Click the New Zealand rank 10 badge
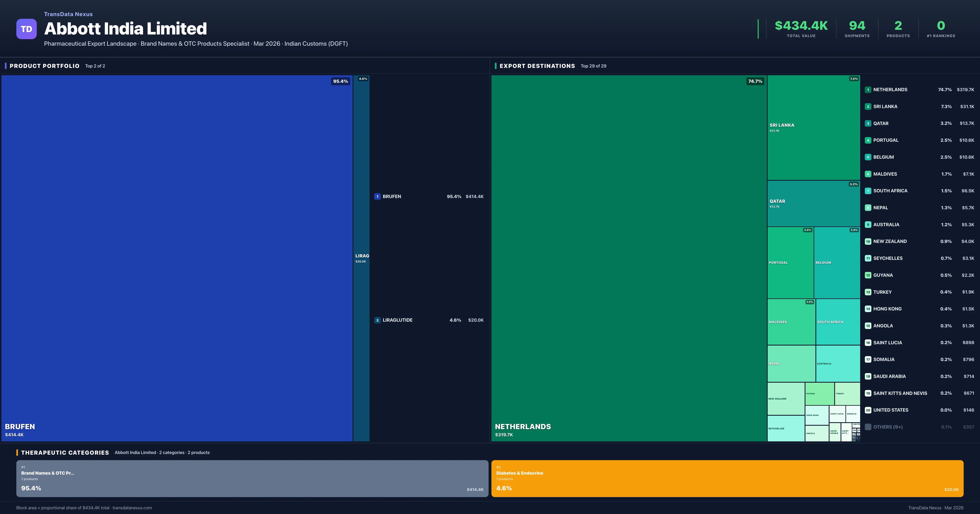This screenshot has width=980, height=514. [868, 241]
